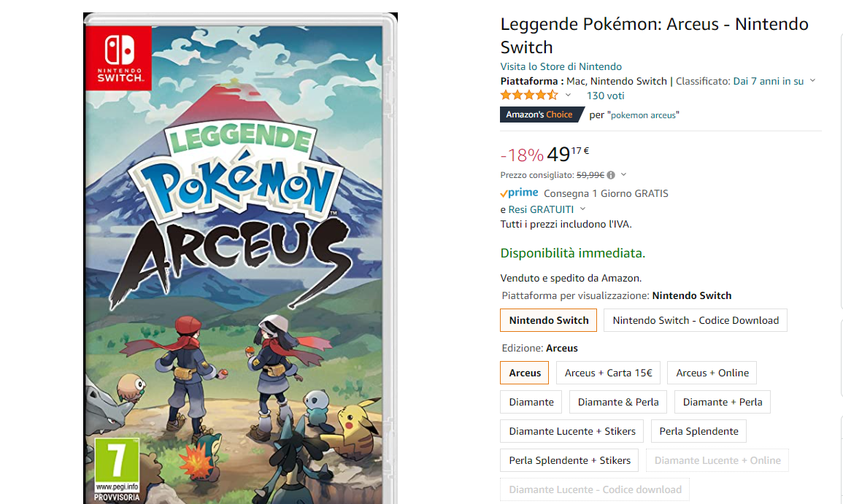This screenshot has height=504, width=843.
Task: Open the 130 voti reviews link
Action: (605, 96)
